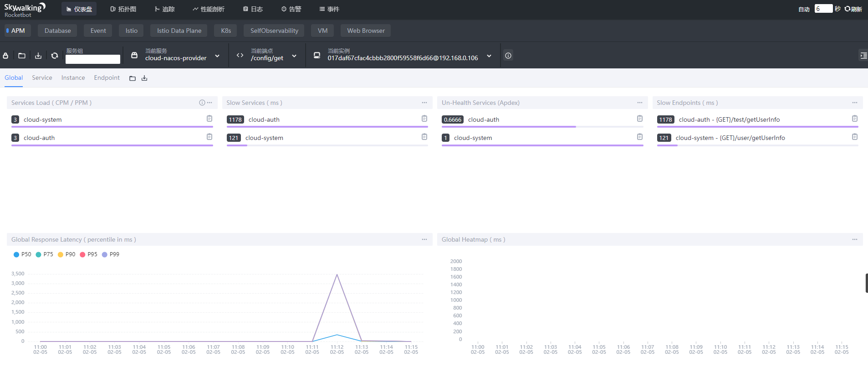The height and width of the screenshot is (388, 868).
Task: Copy cloud-auth /test/getUserInfo endpoint name
Action: 855,119
